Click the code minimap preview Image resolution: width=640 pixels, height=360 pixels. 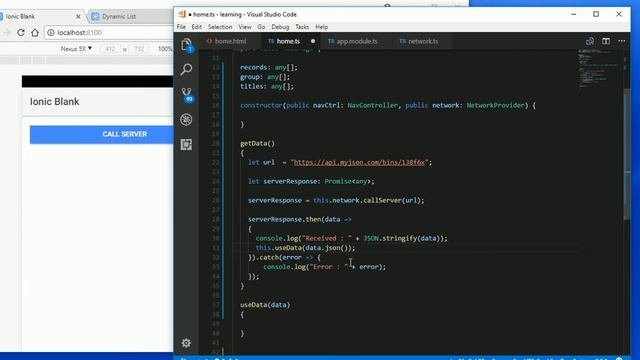click(598, 69)
